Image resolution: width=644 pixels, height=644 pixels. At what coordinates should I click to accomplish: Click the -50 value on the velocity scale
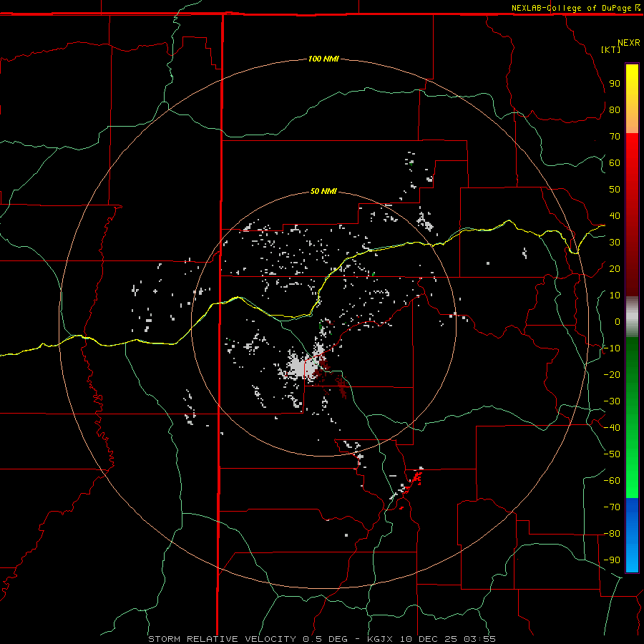612,454
